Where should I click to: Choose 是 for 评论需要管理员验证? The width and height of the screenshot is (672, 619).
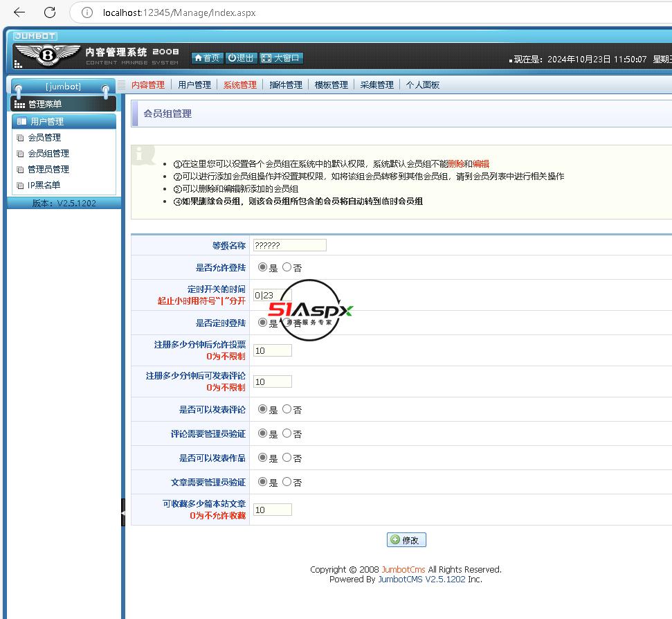[262, 433]
